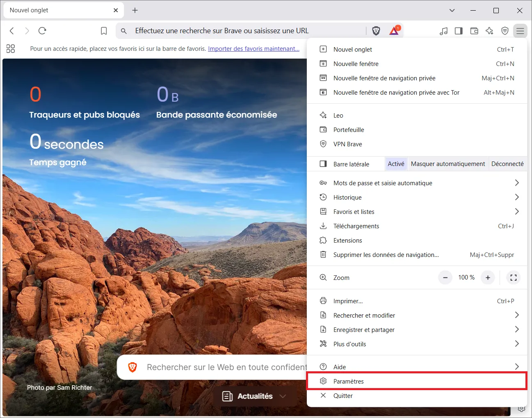
Task: Click the back navigation arrow
Action: pyautogui.click(x=12, y=31)
